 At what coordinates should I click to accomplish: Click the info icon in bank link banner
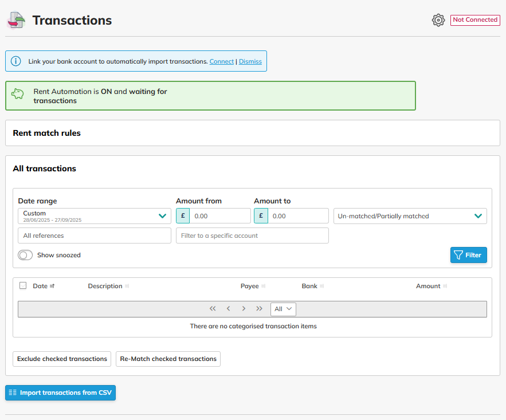[16, 61]
